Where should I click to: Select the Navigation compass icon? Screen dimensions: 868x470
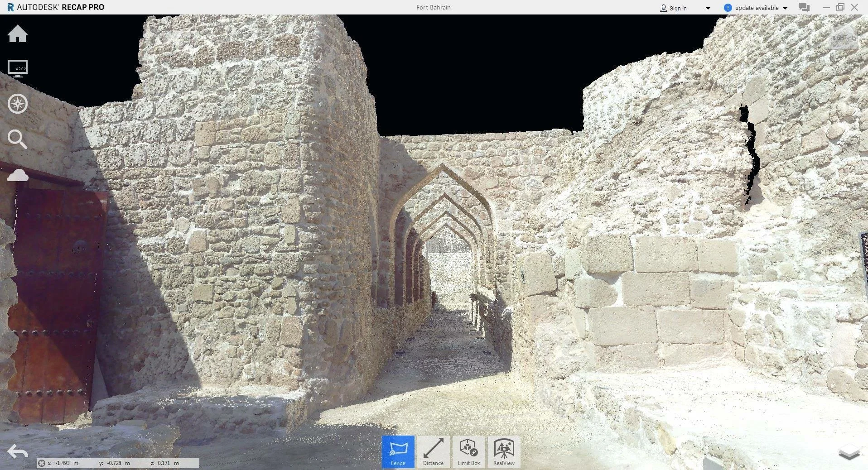pyautogui.click(x=18, y=104)
